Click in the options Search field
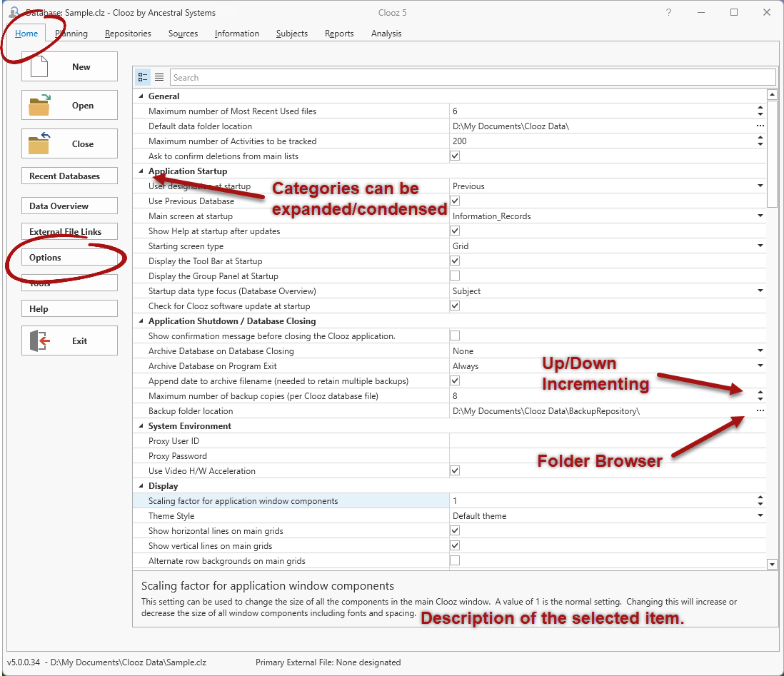Viewport: 784px width, 676px height. tap(471, 77)
